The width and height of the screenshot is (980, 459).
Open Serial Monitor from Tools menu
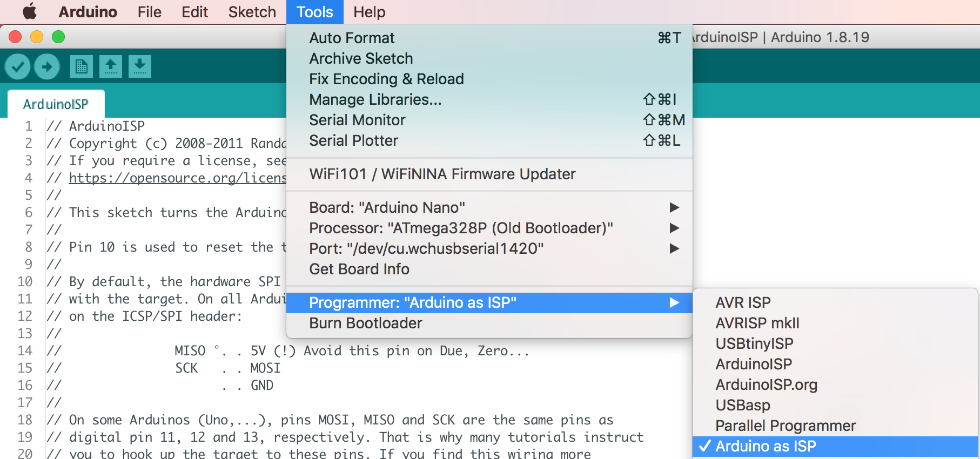coord(357,120)
